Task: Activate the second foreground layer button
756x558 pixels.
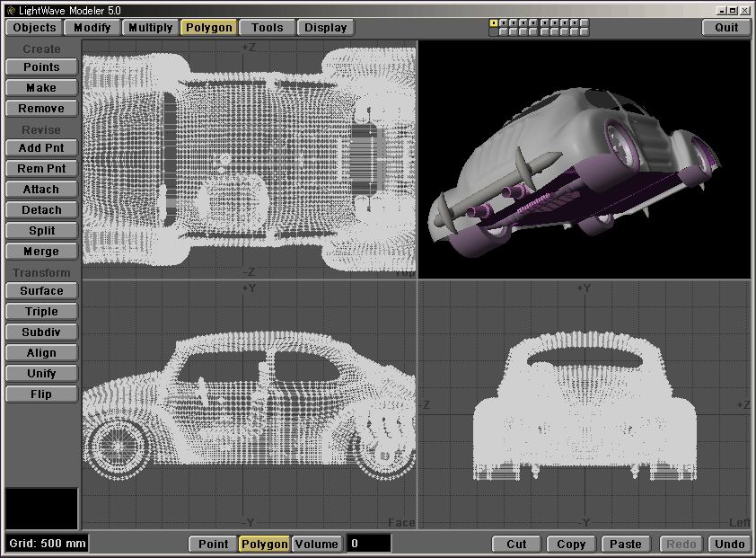Action: (504, 22)
